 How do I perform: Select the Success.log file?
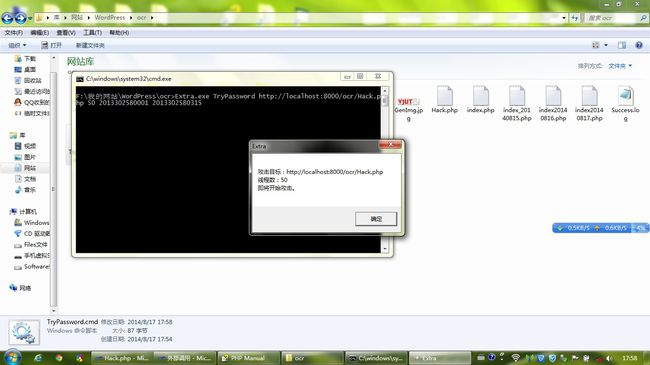point(625,103)
